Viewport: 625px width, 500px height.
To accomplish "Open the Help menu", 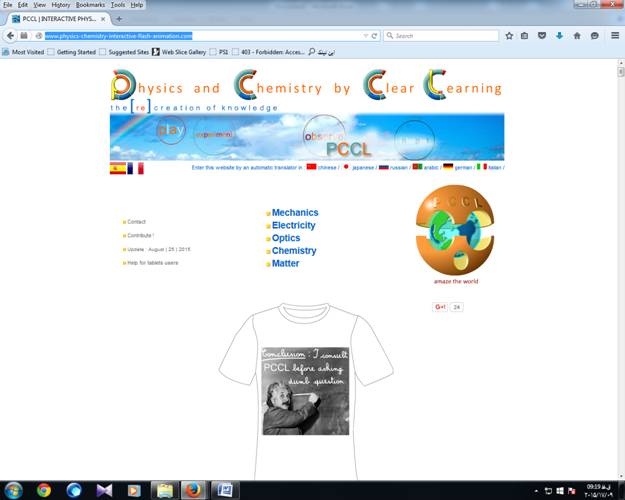I will click(137, 5).
